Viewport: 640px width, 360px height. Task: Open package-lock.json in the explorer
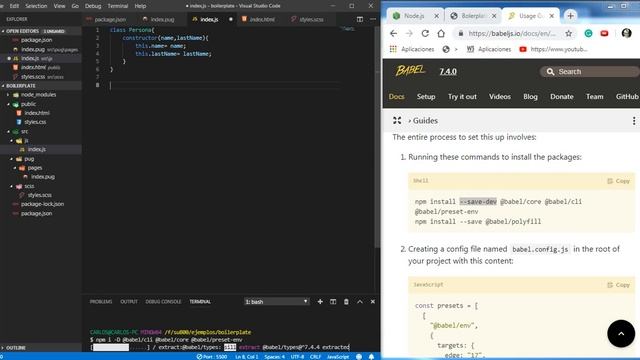[42, 204]
